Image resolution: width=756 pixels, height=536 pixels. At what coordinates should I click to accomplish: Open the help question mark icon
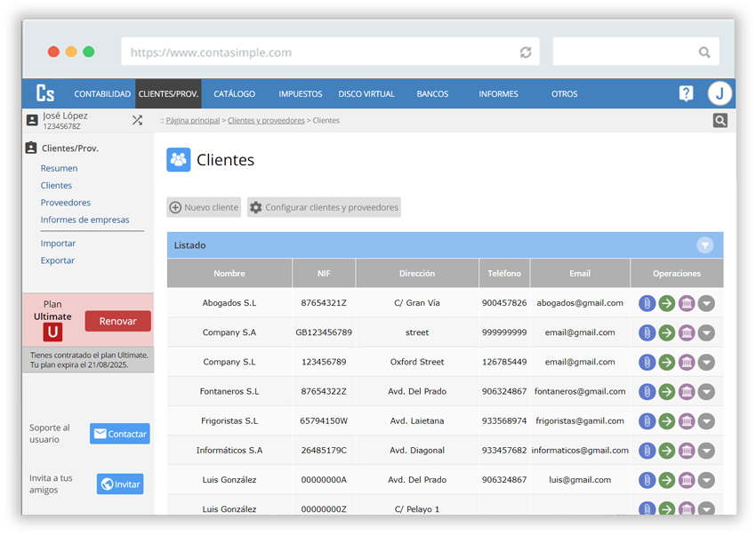tap(686, 93)
